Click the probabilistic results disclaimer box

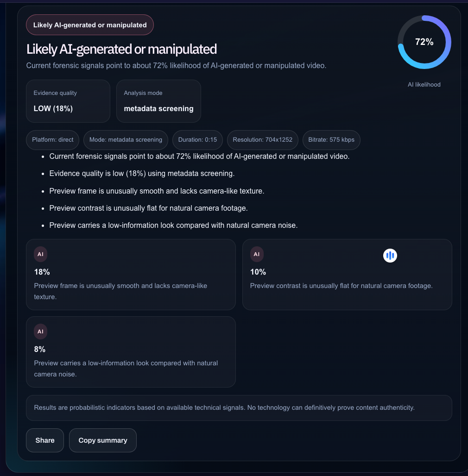(x=239, y=408)
